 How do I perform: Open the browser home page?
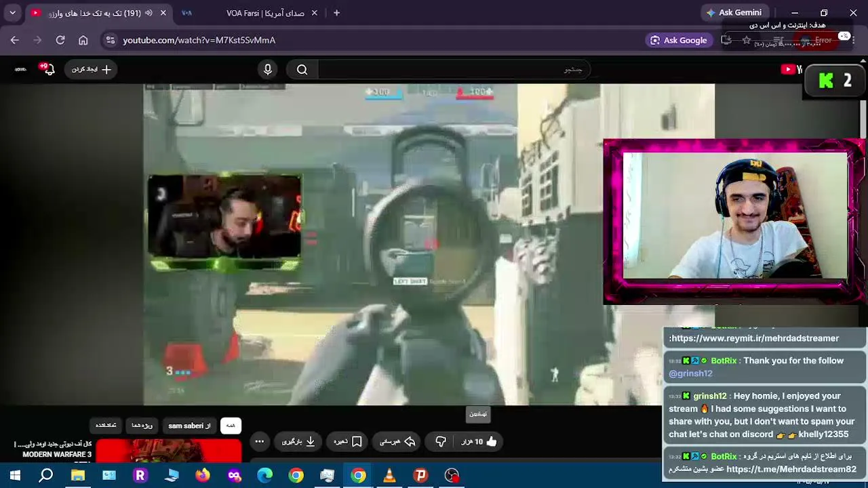[x=83, y=40]
